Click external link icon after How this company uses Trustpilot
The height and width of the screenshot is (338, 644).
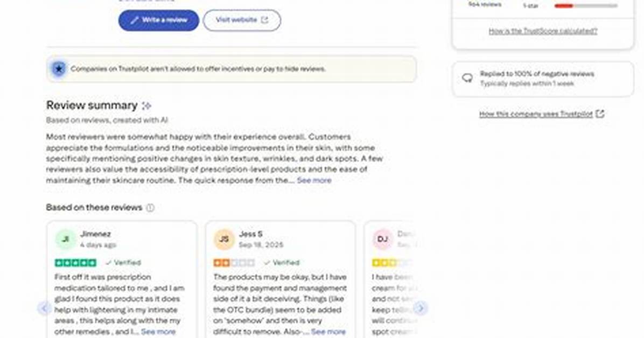tap(600, 114)
